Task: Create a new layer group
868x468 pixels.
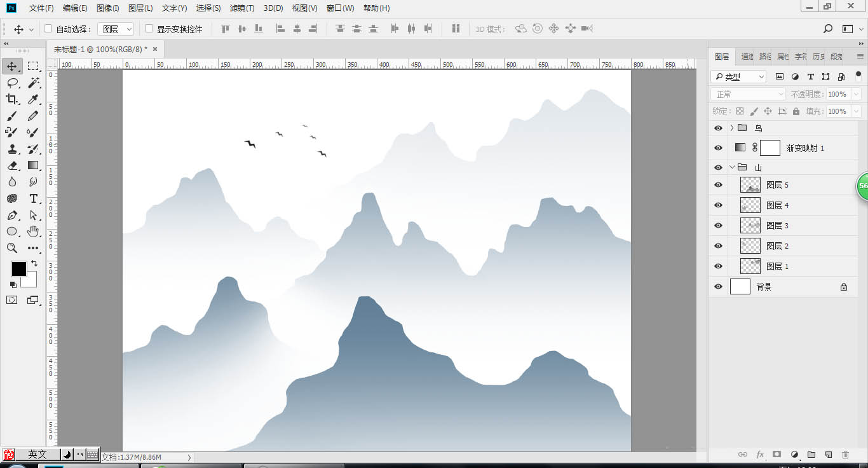Action: [811, 455]
